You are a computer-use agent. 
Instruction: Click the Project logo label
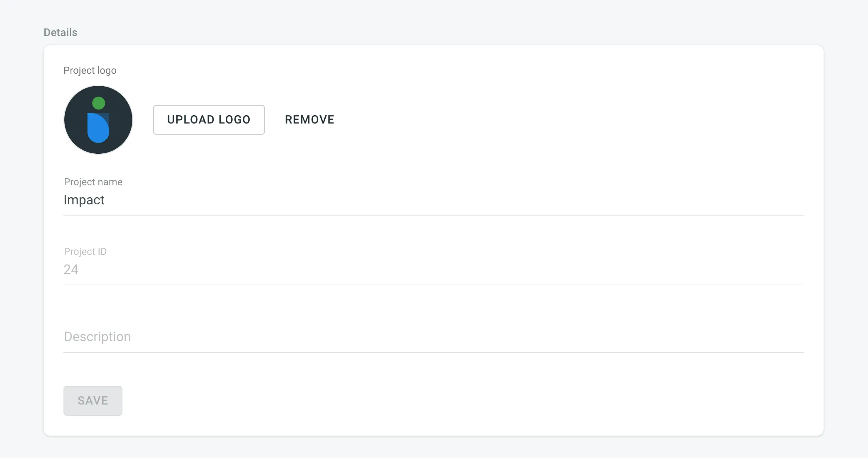click(x=90, y=70)
